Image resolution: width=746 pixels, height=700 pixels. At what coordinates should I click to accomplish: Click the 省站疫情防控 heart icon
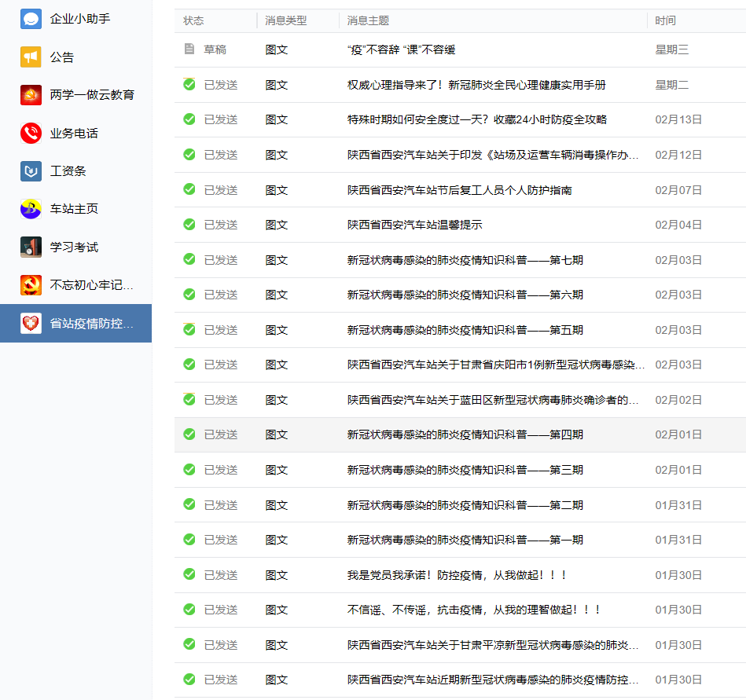click(31, 324)
